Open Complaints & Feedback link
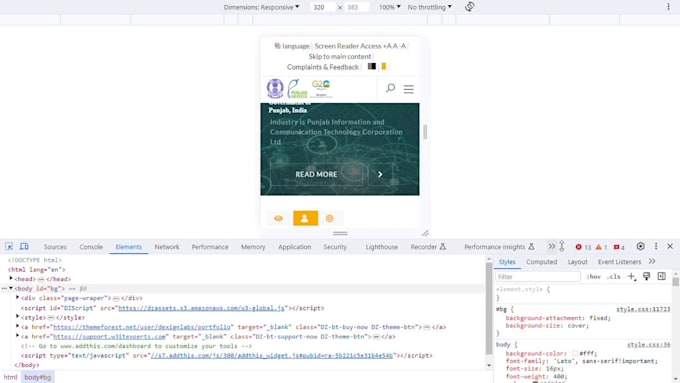680x383 pixels. [323, 67]
